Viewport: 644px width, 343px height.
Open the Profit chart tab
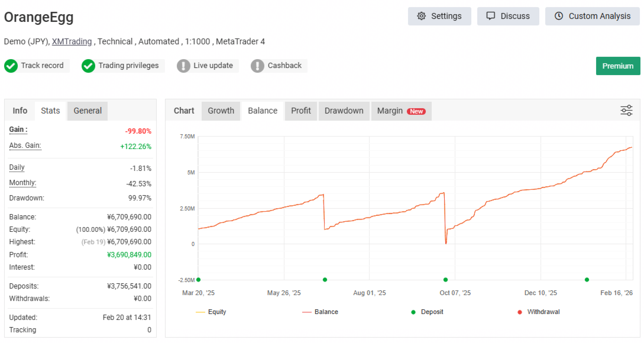pyautogui.click(x=301, y=111)
